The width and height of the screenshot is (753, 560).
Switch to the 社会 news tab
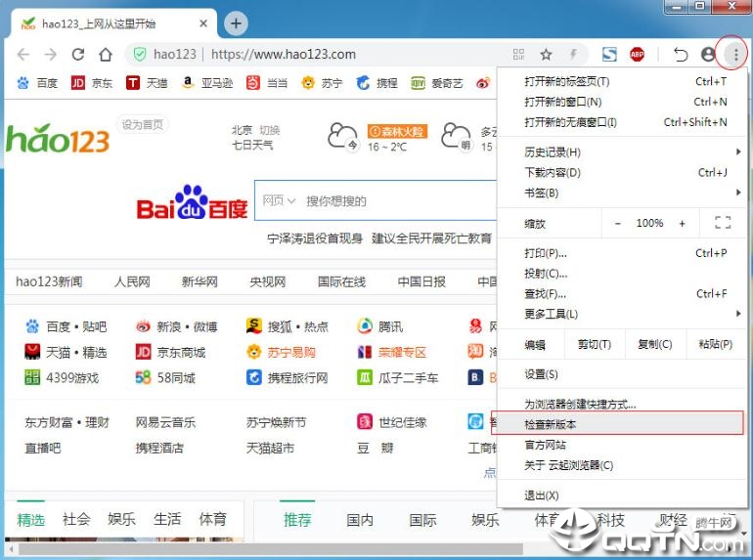(76, 519)
